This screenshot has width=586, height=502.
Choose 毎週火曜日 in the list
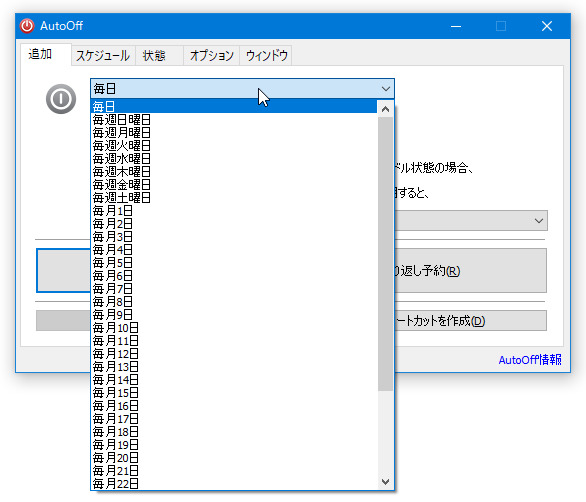[234, 145]
